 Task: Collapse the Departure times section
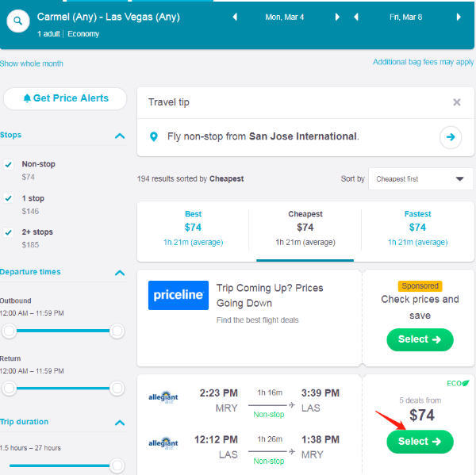[120, 273]
